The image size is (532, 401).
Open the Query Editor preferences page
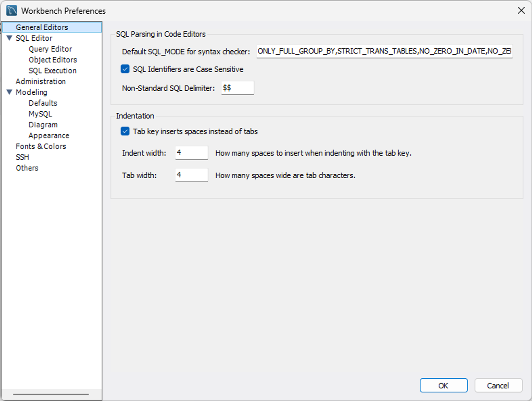(x=50, y=49)
